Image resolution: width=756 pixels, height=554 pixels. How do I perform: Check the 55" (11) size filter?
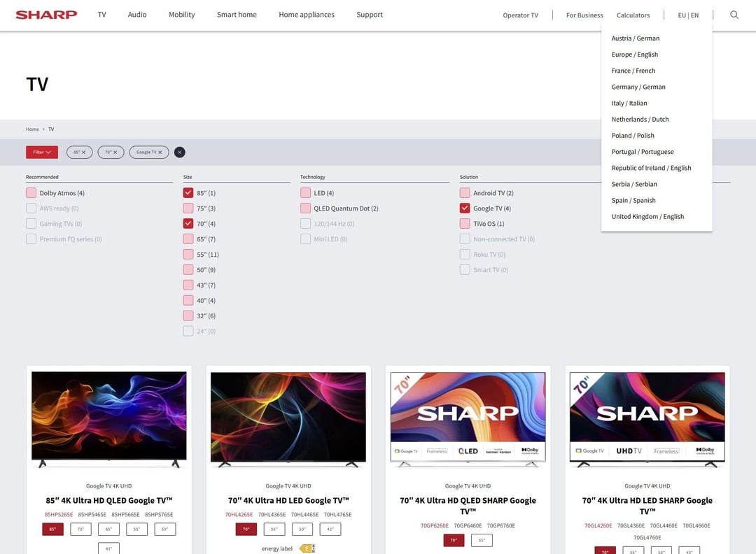point(188,255)
